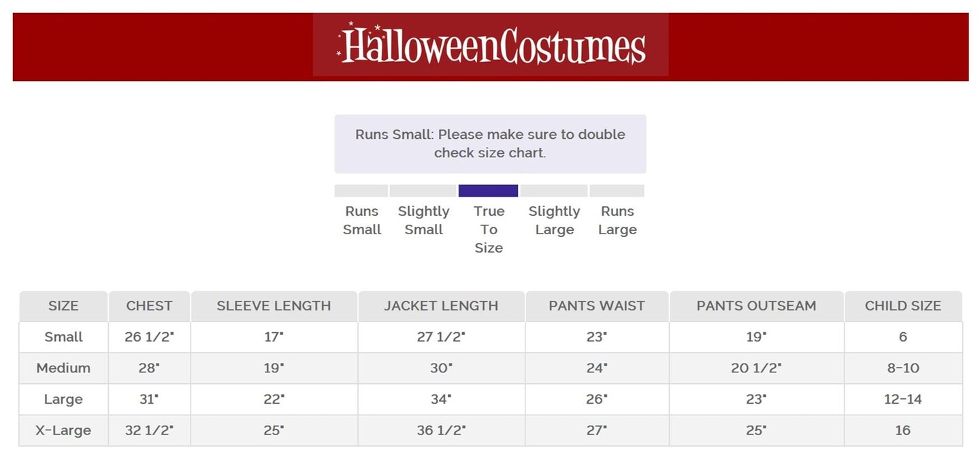Image resolution: width=980 pixels, height=465 pixels.
Task: Select the Slightly Large fit segment
Action: [553, 191]
